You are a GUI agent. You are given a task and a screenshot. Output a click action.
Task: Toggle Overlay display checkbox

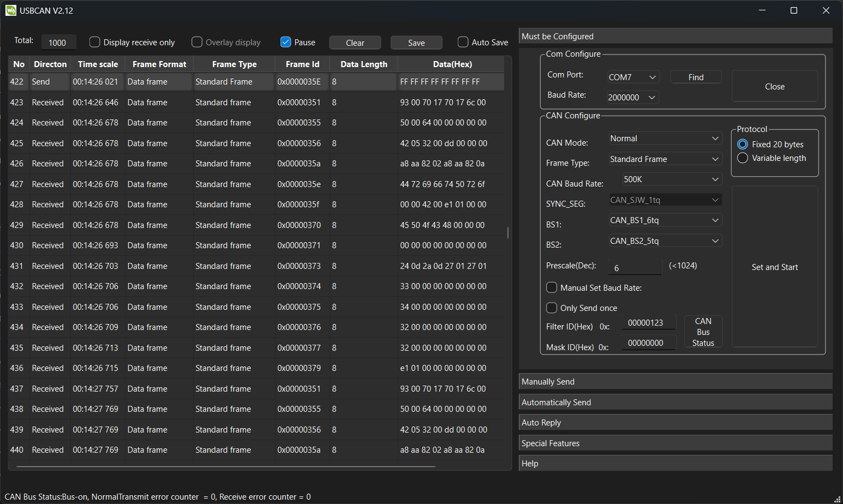[x=197, y=42]
